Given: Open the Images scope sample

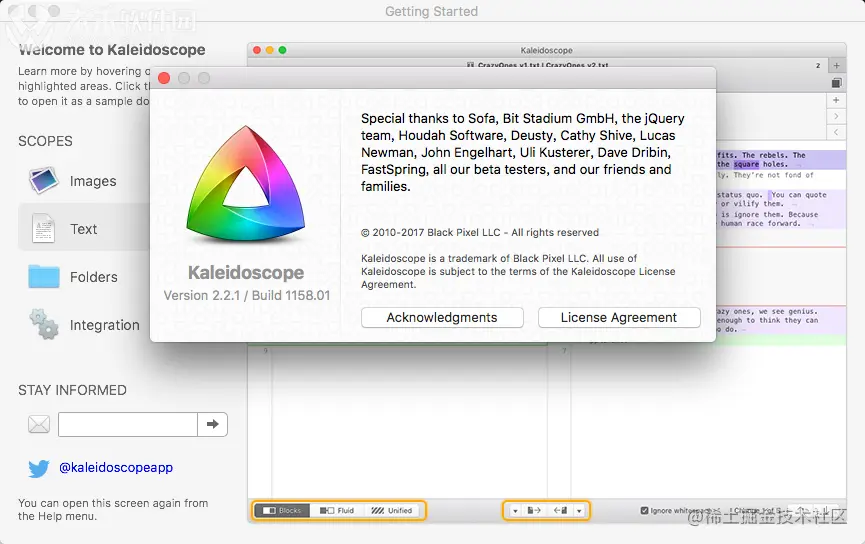Looking at the screenshot, I should (x=83, y=181).
